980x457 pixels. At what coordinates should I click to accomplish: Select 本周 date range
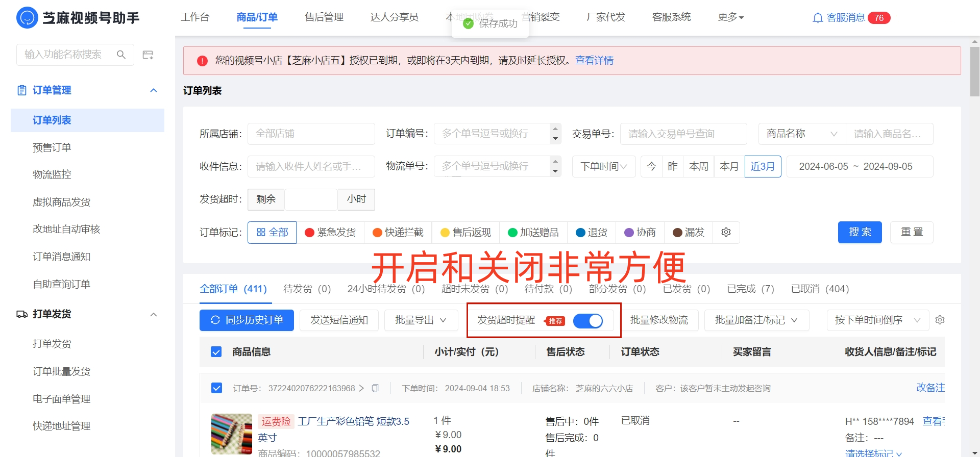coord(699,167)
